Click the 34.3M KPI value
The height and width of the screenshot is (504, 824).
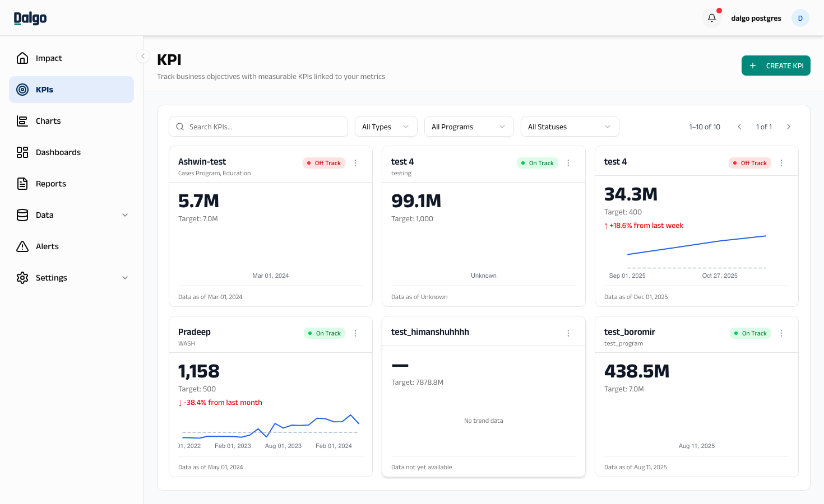[631, 194]
